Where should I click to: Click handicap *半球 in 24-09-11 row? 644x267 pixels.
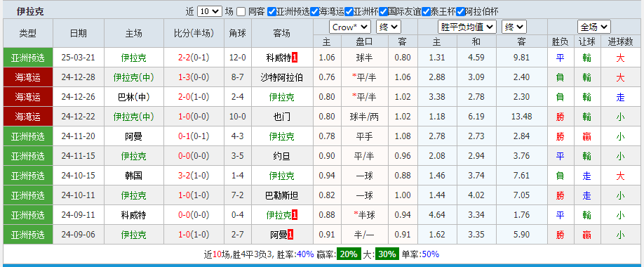tap(364, 215)
